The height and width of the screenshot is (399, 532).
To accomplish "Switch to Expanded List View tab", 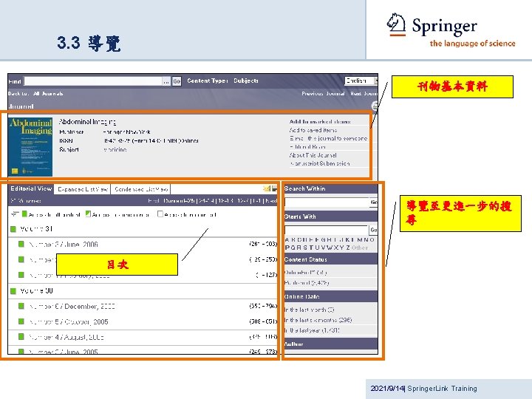I will pyautogui.click(x=83, y=189).
